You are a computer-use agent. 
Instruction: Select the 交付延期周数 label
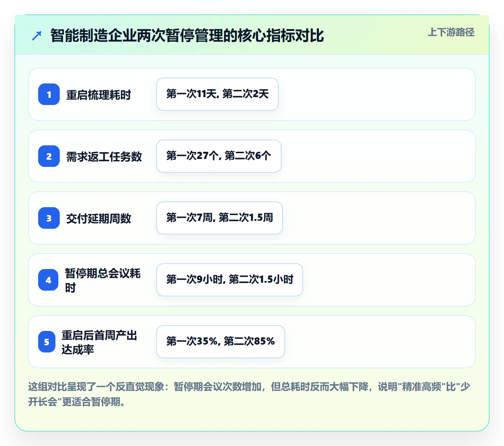(99, 219)
